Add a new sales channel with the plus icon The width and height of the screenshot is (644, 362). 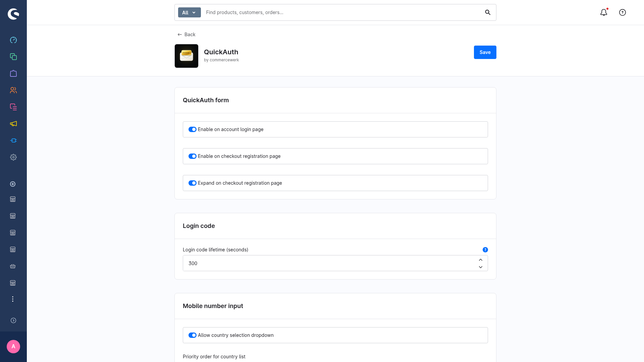tap(13, 184)
